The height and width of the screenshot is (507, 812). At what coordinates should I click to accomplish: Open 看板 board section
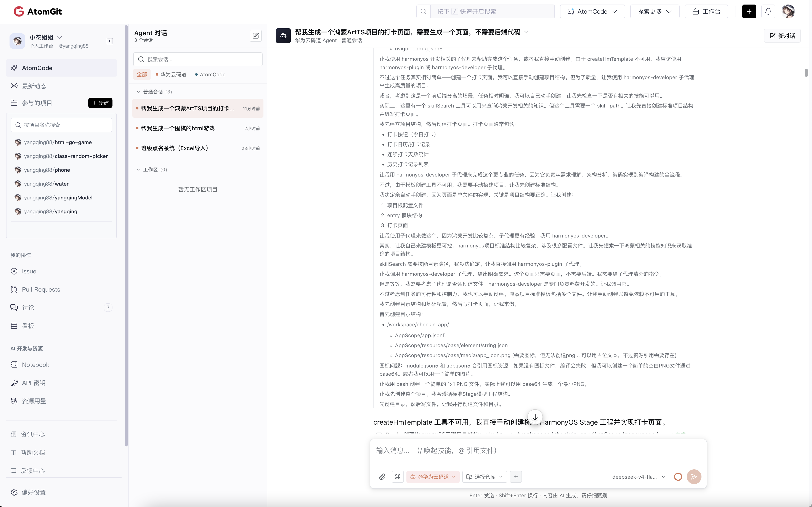pos(61,326)
